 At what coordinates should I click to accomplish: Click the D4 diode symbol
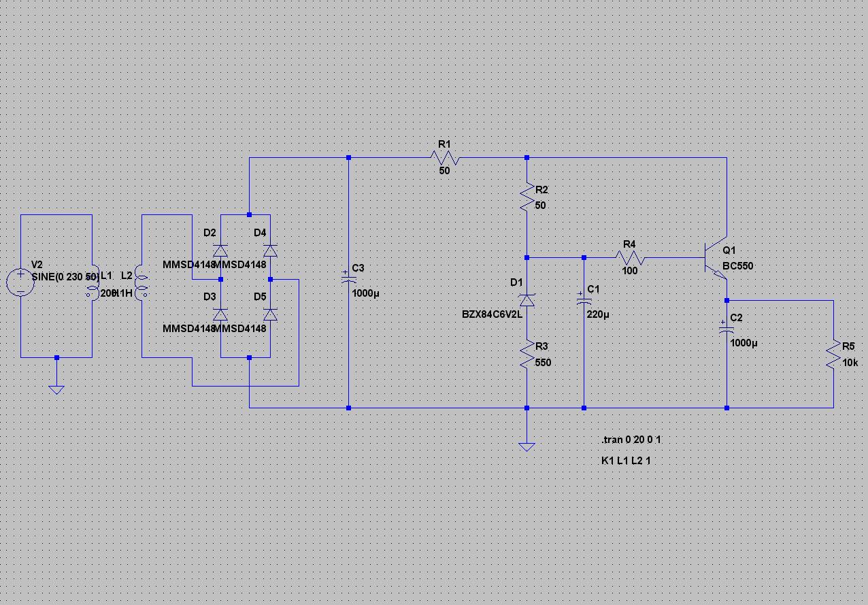[x=270, y=250]
